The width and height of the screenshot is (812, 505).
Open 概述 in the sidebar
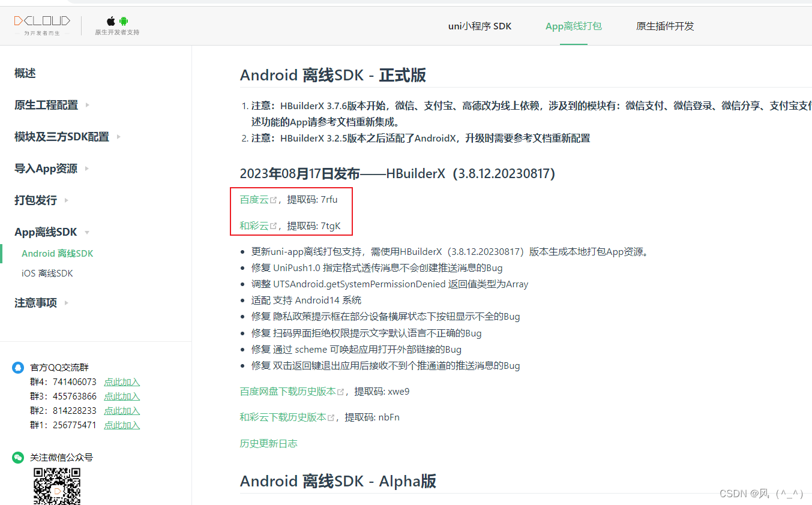click(x=25, y=73)
